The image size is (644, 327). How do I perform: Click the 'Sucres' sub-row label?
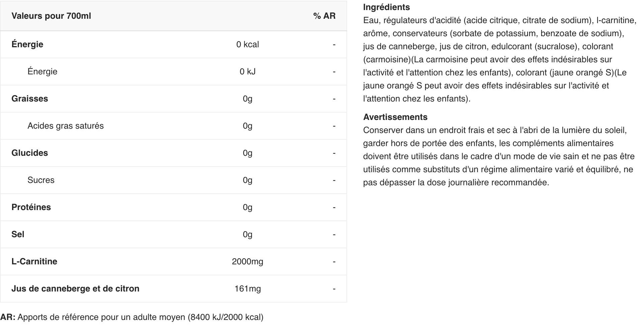point(41,180)
